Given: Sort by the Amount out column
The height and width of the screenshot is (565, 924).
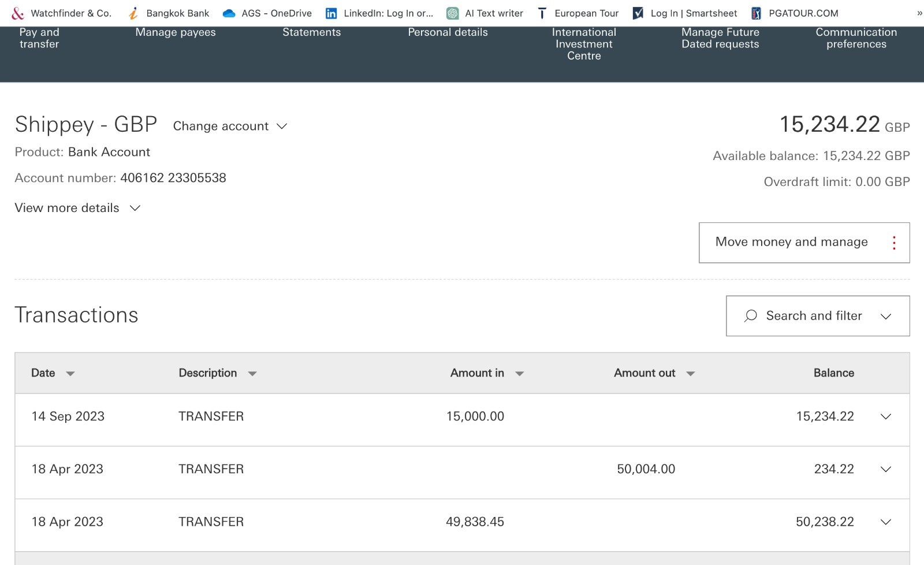Looking at the screenshot, I should point(654,373).
